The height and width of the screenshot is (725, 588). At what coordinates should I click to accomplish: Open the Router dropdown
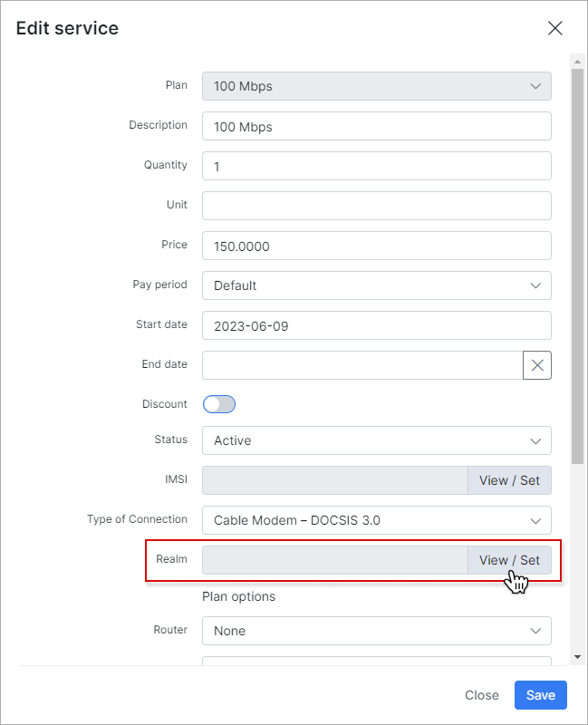[x=376, y=631]
